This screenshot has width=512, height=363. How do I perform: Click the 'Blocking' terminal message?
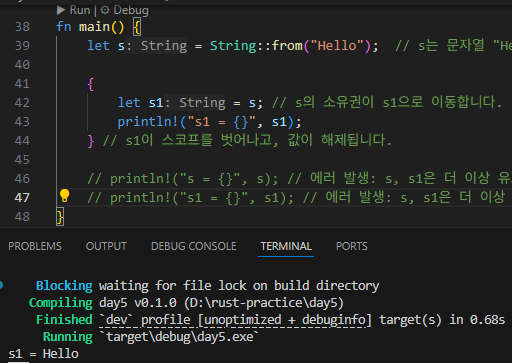tap(64, 286)
